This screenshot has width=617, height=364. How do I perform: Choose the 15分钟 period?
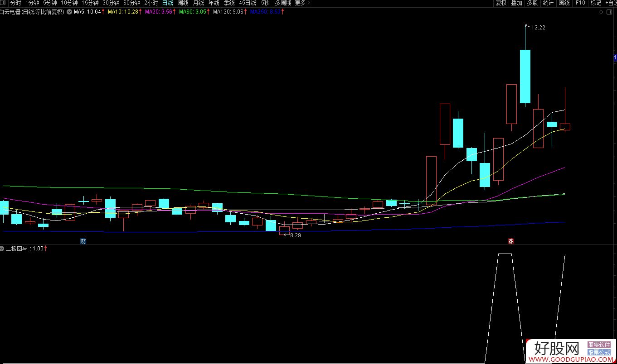[90, 3]
